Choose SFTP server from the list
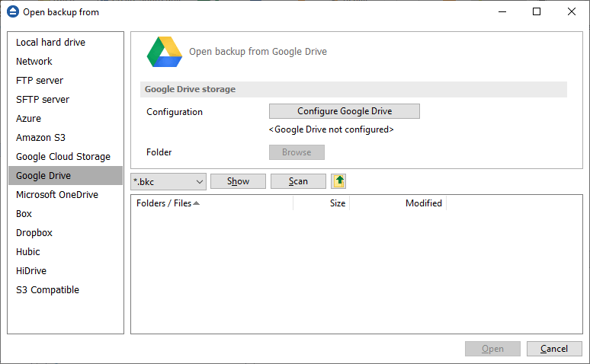This screenshot has height=364, width=590. click(66, 100)
